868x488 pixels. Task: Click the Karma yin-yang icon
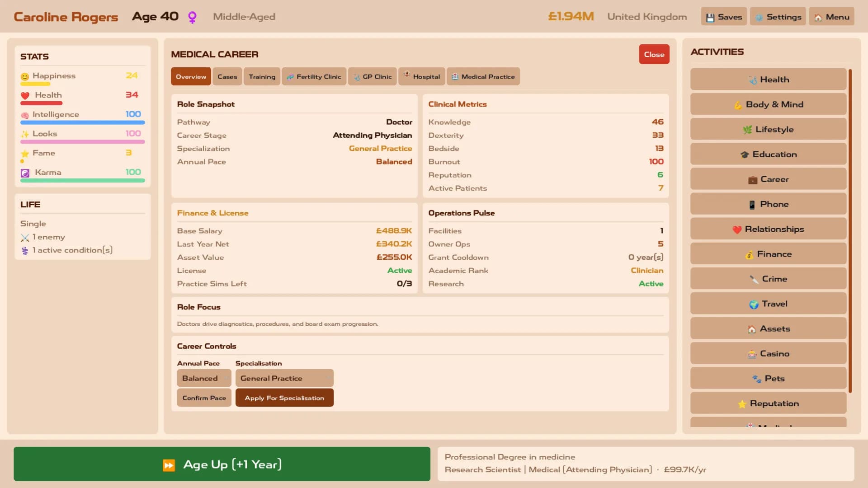[25, 173]
